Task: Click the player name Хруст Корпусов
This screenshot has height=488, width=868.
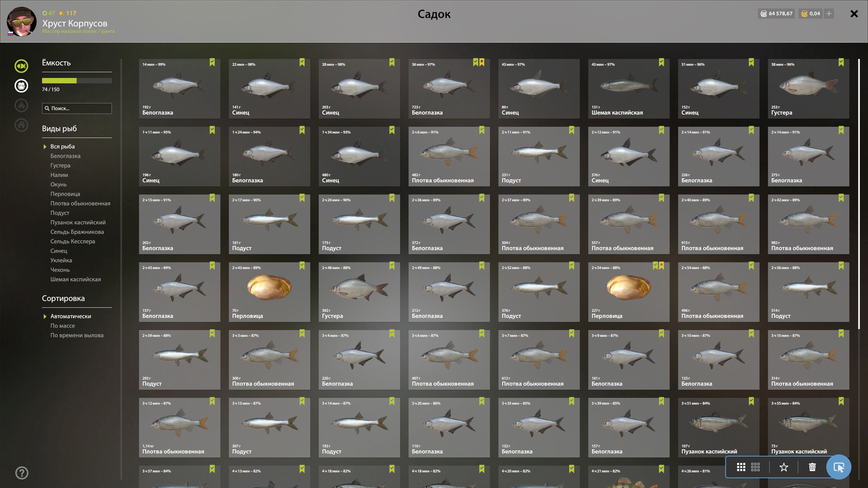Action: [x=75, y=23]
